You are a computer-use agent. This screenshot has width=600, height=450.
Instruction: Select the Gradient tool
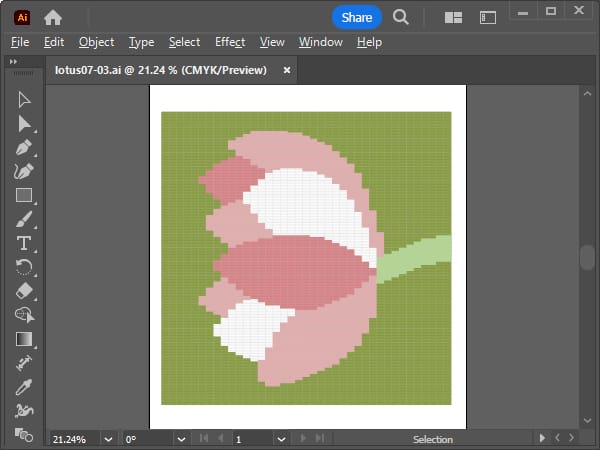24,339
